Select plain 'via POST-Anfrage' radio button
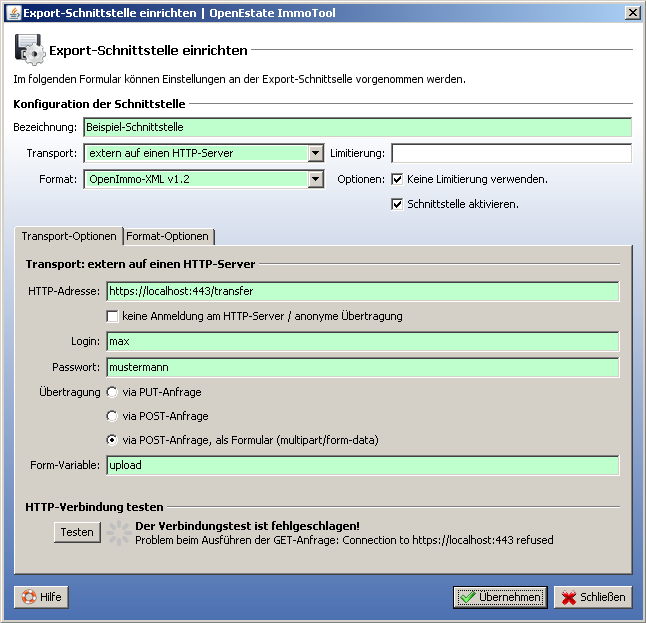646x623 pixels. click(x=112, y=416)
